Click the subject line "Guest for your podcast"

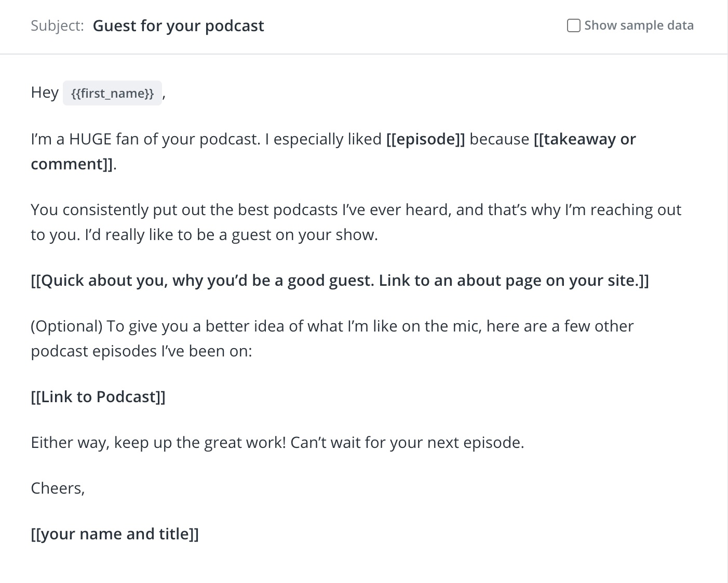tap(178, 26)
